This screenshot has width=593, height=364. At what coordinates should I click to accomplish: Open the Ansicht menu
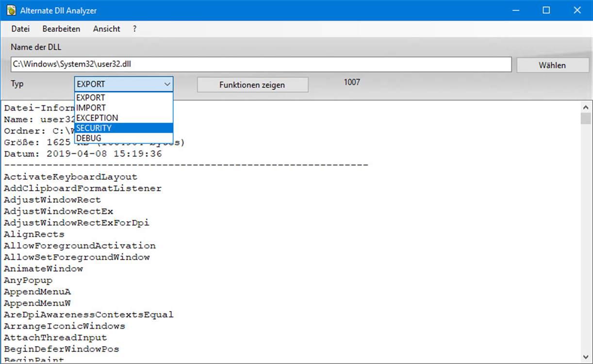[106, 29]
